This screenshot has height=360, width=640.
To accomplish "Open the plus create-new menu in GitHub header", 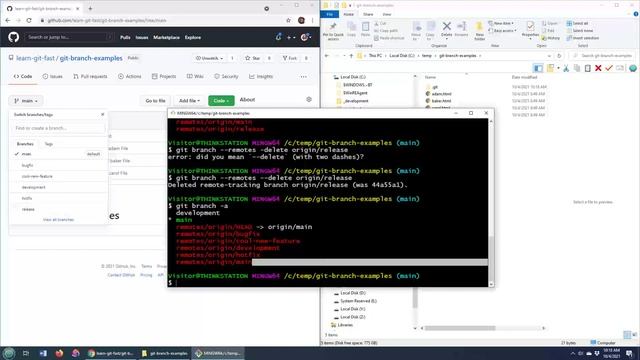I will coord(291,37).
